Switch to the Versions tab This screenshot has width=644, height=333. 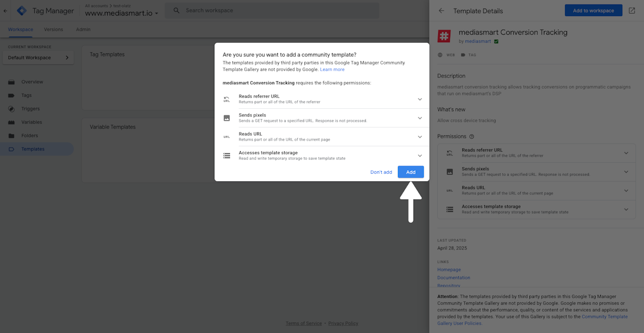click(53, 29)
